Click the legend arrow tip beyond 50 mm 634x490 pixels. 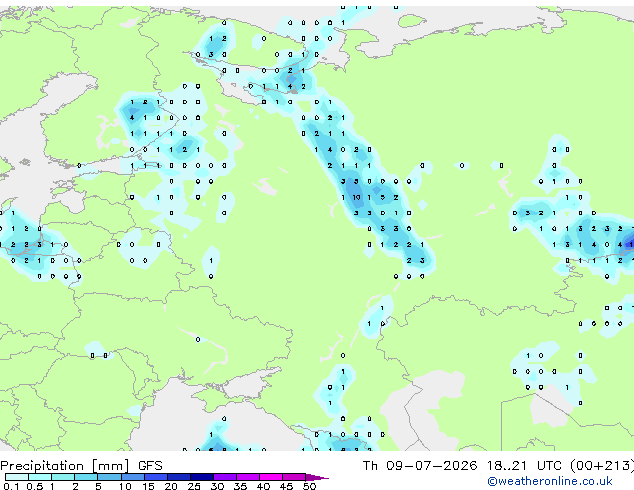[317, 477]
